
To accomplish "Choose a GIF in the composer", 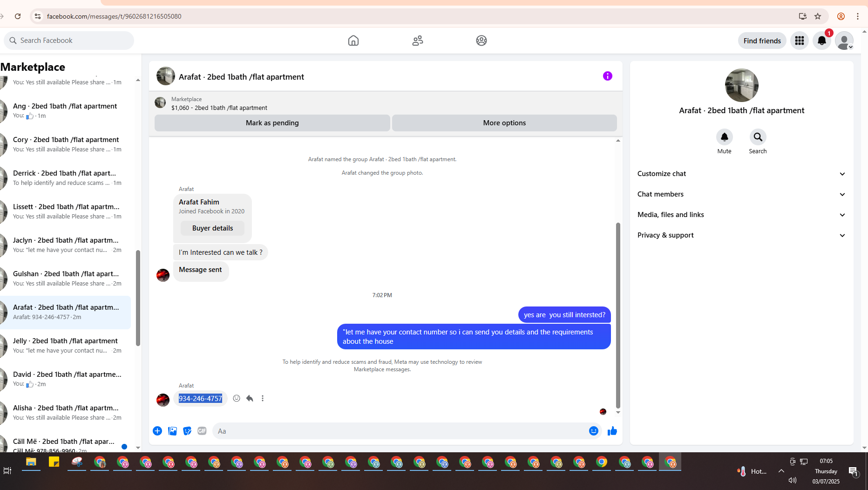I will pos(202,431).
